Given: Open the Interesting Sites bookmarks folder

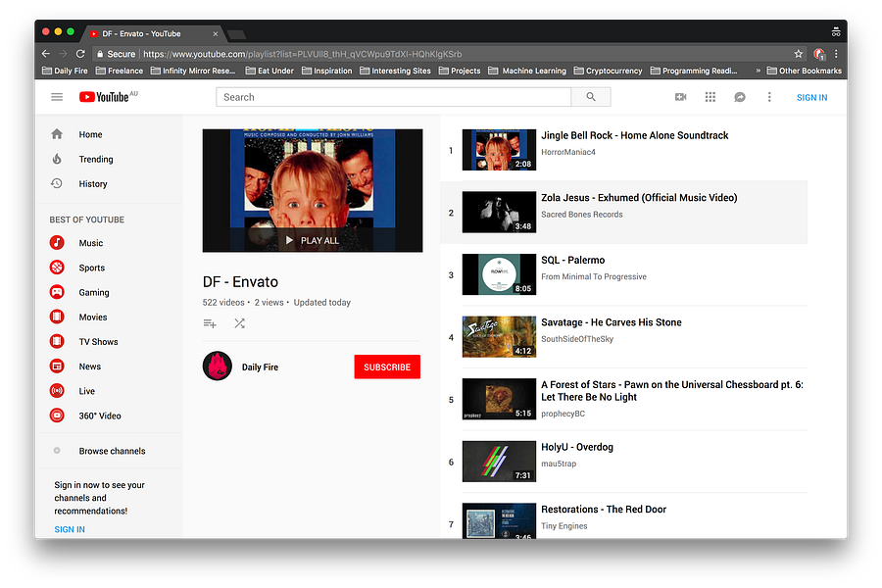Looking at the screenshot, I should click(x=396, y=71).
